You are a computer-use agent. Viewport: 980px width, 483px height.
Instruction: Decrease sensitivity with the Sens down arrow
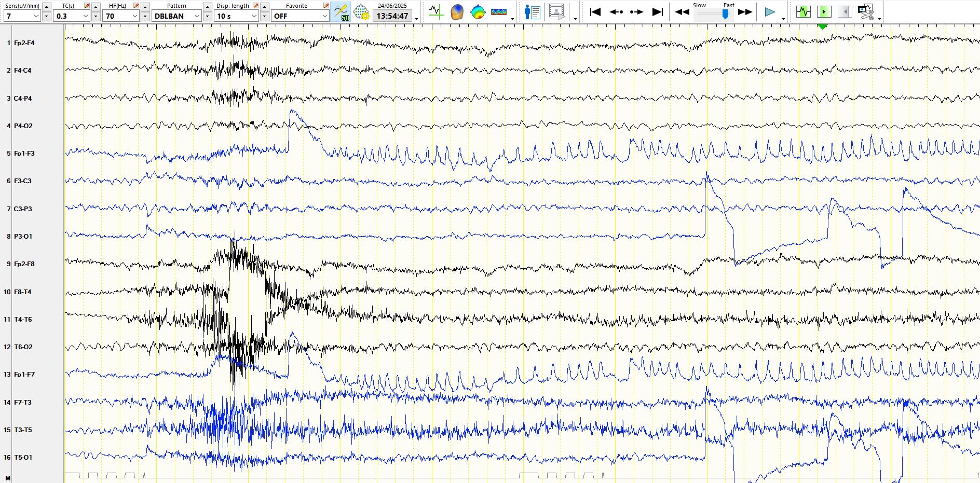click(46, 17)
